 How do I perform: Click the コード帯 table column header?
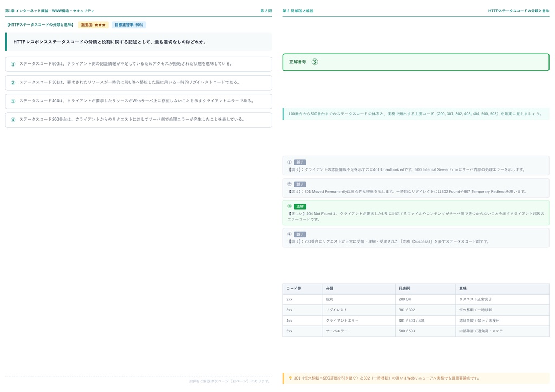click(x=302, y=289)
